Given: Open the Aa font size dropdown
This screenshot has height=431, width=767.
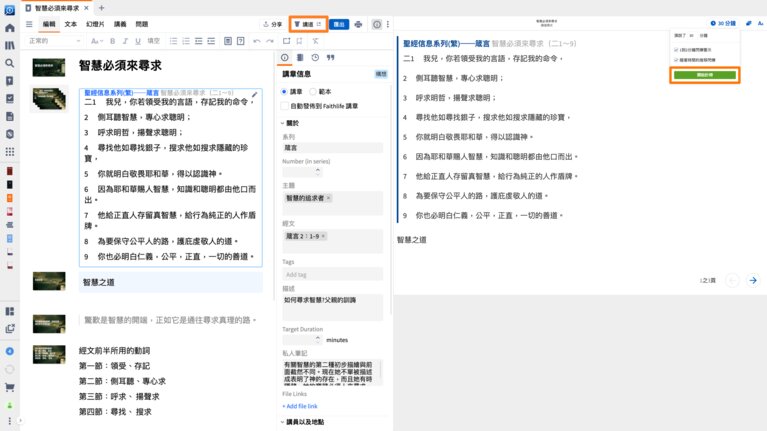Looking at the screenshot, I should click(x=97, y=41).
